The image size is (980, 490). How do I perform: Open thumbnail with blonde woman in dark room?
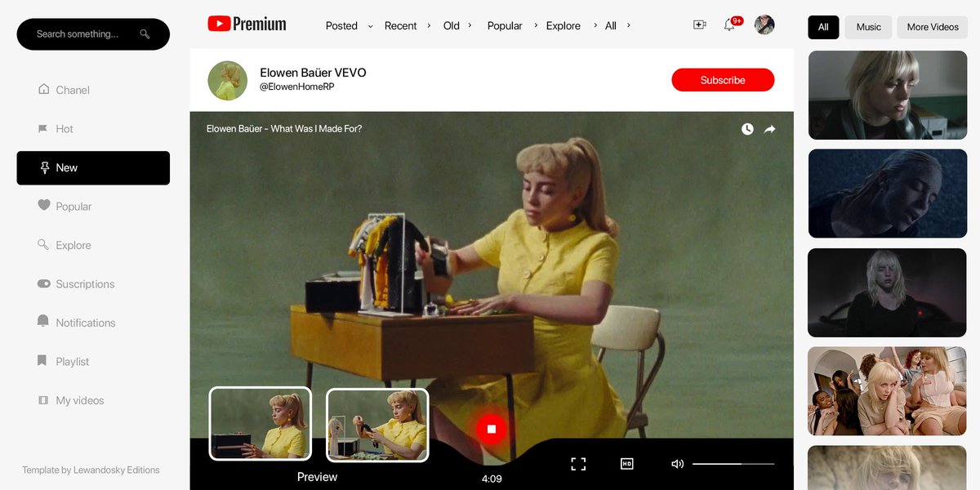tap(888, 292)
